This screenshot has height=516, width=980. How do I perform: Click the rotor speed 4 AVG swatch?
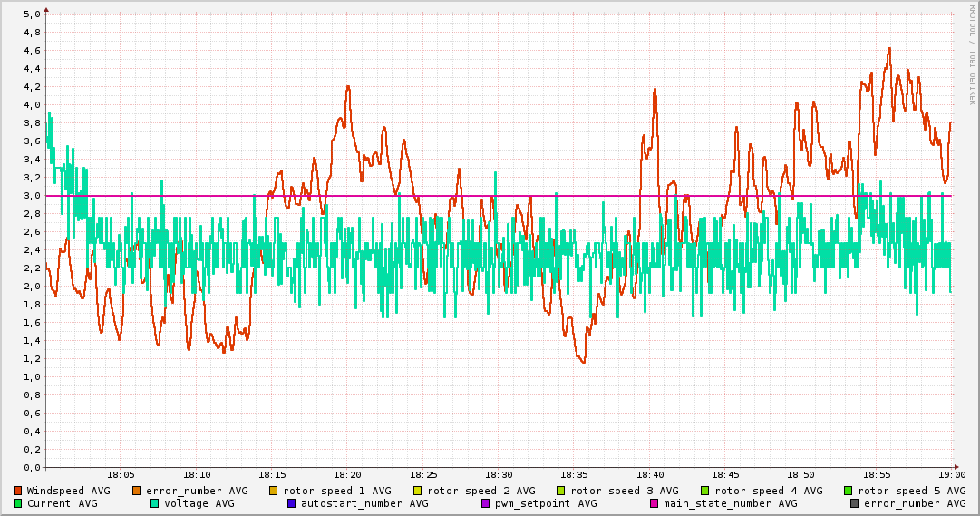tap(704, 491)
